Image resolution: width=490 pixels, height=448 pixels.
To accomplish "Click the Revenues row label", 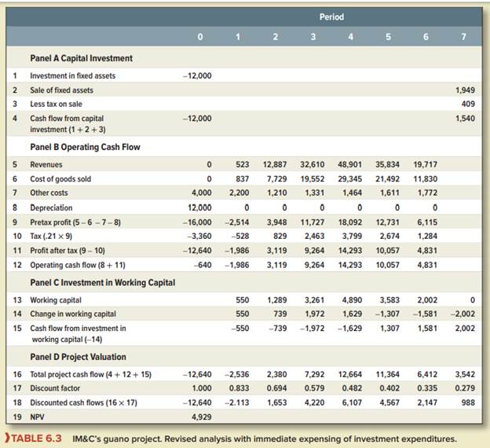I will tap(46, 164).
